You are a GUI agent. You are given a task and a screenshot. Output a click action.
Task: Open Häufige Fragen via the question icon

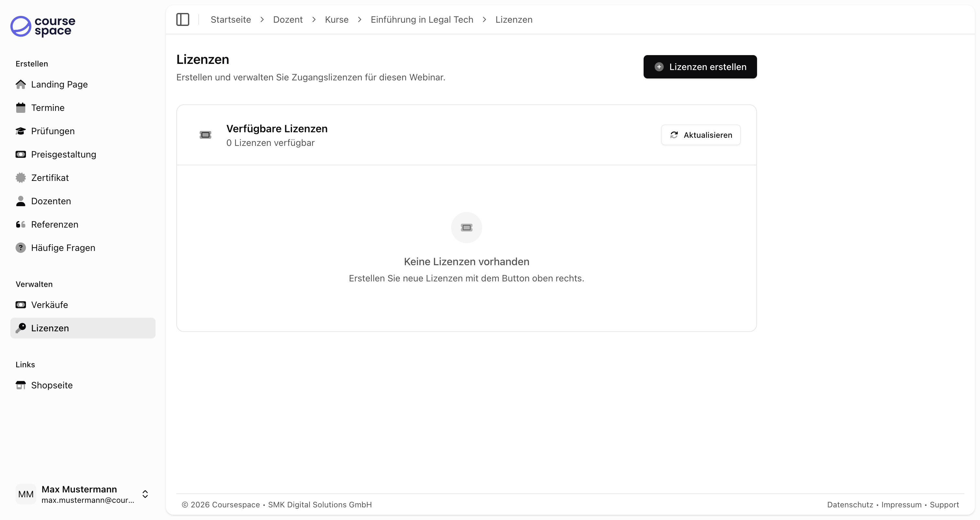click(20, 247)
